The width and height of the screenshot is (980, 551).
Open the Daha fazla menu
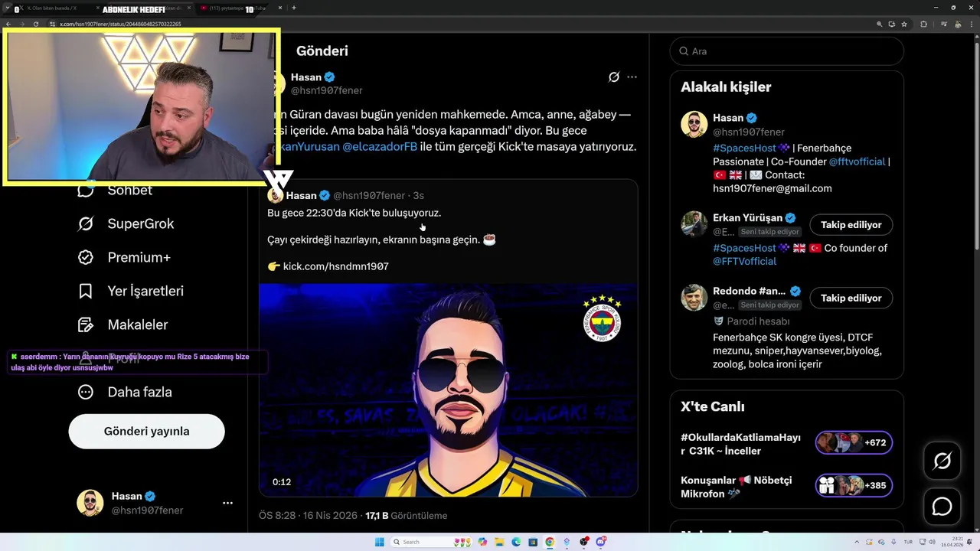pos(126,392)
